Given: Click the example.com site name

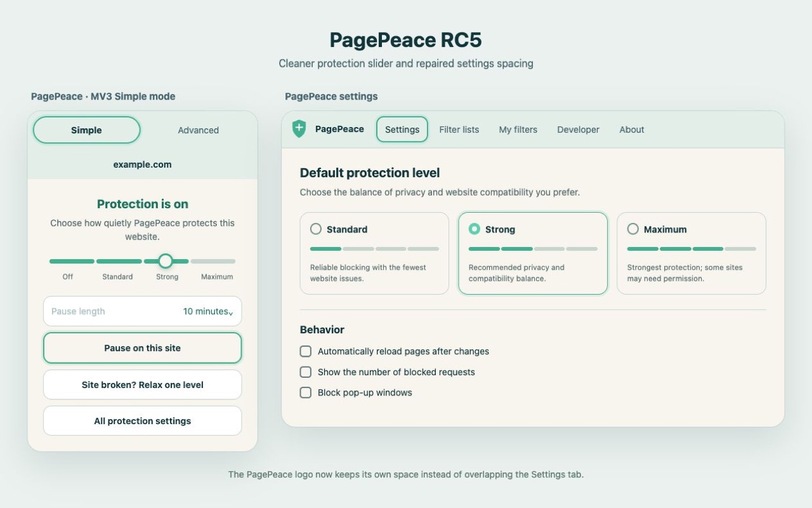Looking at the screenshot, I should pos(143,164).
